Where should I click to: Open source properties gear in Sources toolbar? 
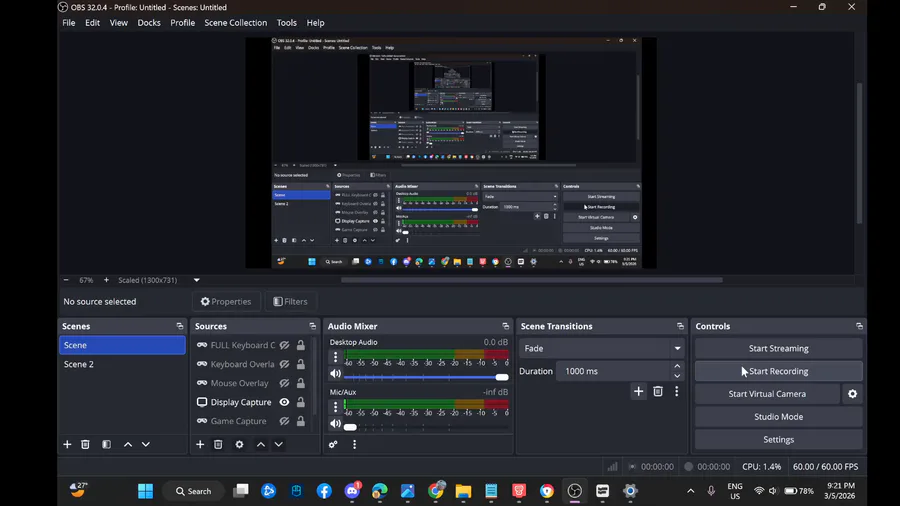pyautogui.click(x=239, y=444)
